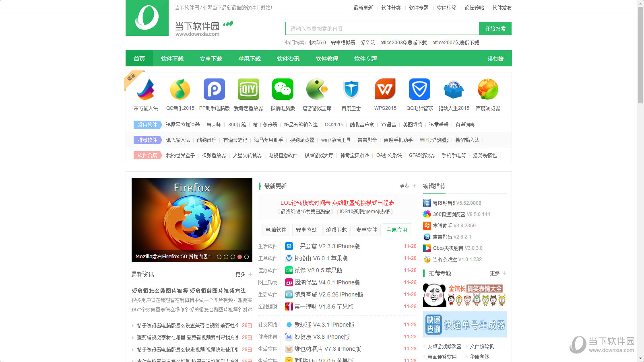Open the 安卓下载 navigation menu
This screenshot has height=362, width=644.
pos(210,58)
